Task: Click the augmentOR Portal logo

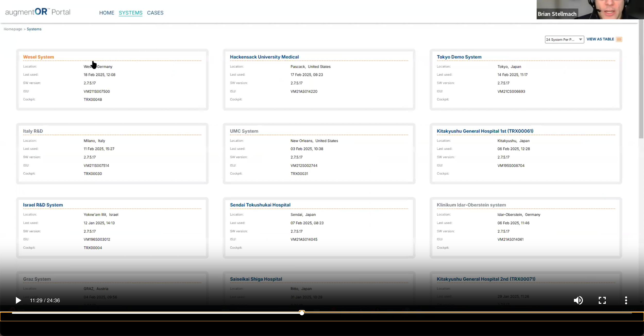Action: click(38, 12)
